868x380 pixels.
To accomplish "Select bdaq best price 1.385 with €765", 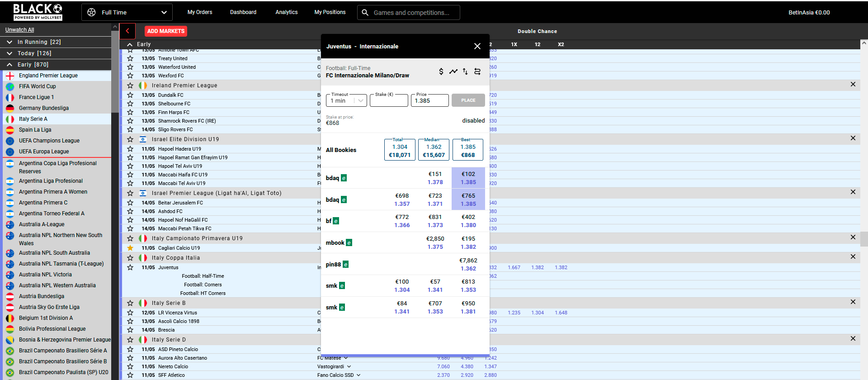I will click(x=468, y=199).
